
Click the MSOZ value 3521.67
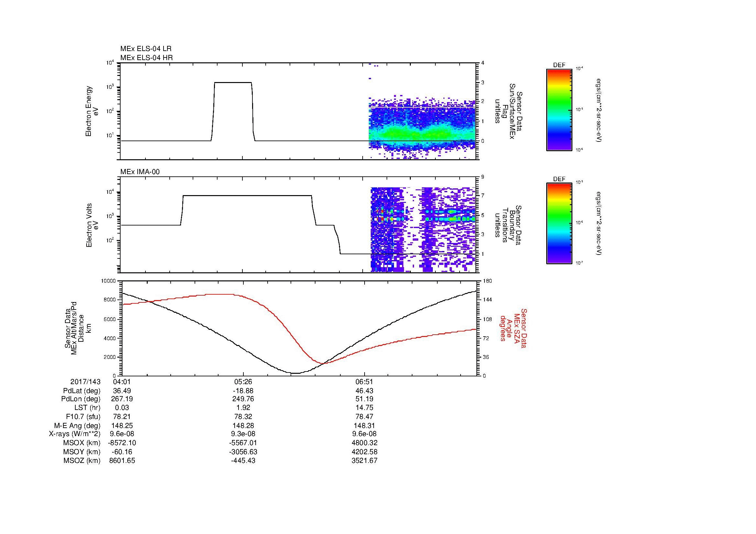click(x=364, y=461)
